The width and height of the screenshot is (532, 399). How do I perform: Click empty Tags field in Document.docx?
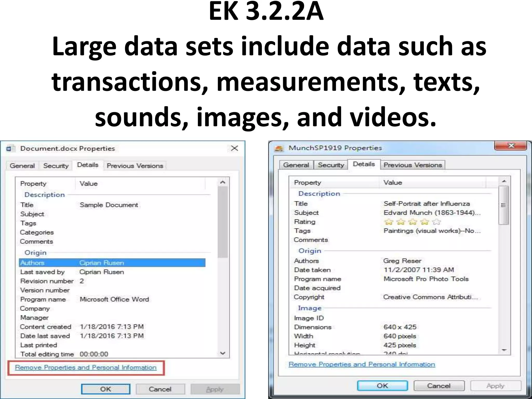[x=142, y=223]
